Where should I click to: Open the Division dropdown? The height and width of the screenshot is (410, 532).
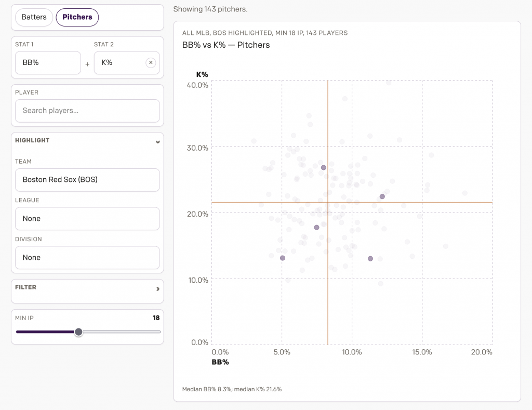pyautogui.click(x=87, y=258)
